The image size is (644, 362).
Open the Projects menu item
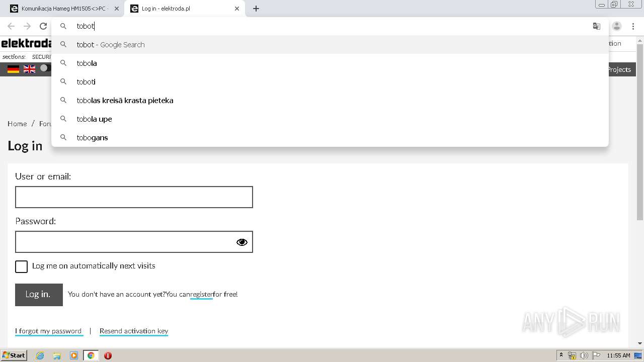click(x=619, y=69)
